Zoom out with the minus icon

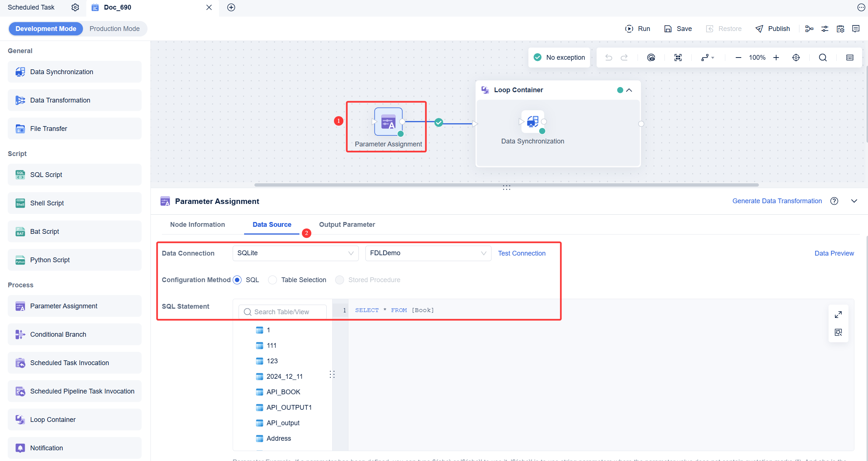click(738, 58)
